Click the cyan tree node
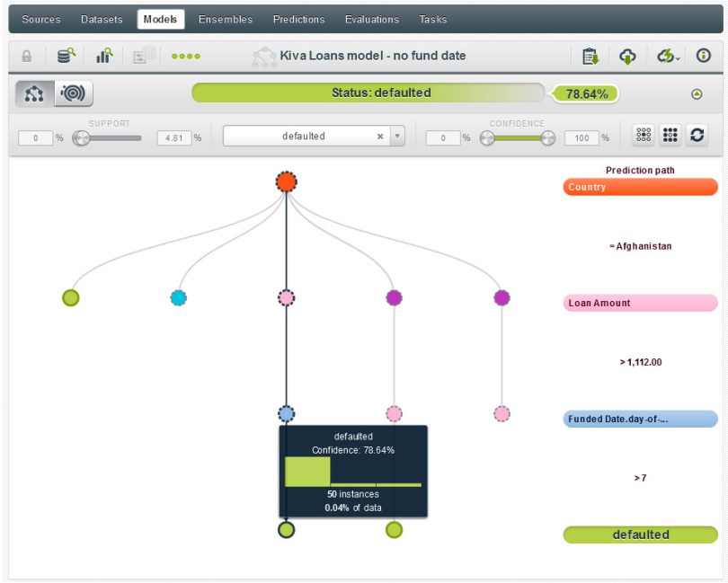 179,297
